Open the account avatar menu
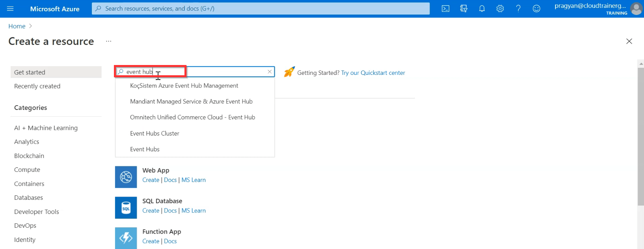This screenshot has height=249, width=644. coord(637,9)
